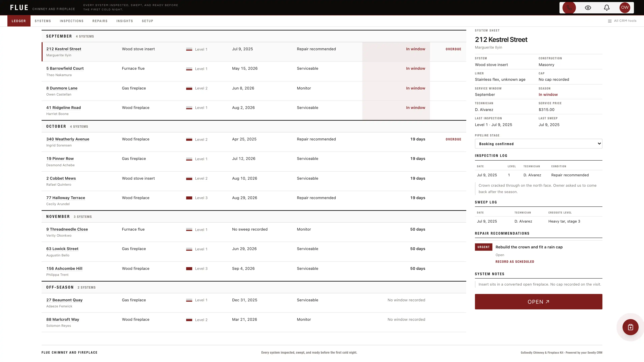The height and width of the screenshot is (362, 644).
Task: Open 41 Ridgeline Road link
Action: click(64, 108)
